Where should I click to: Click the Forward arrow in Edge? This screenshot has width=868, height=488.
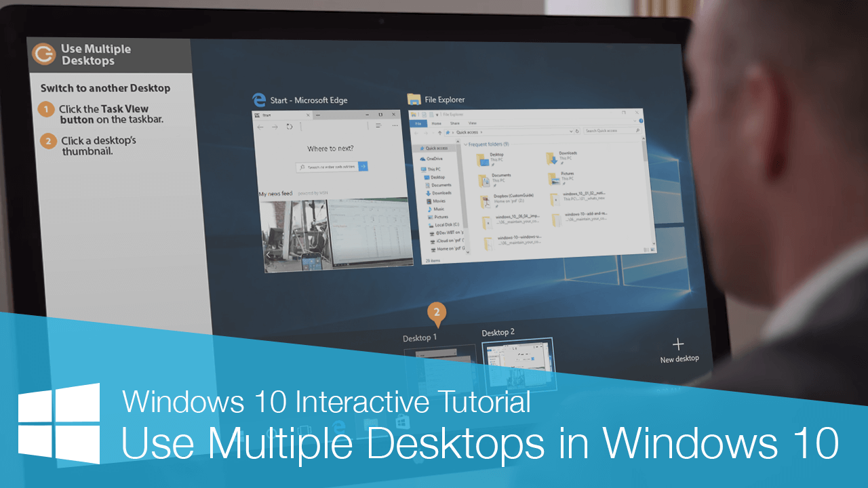(x=275, y=127)
